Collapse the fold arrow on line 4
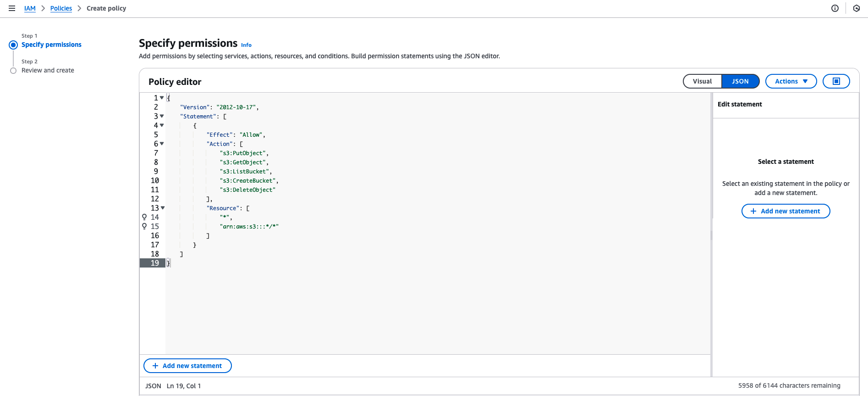This screenshot has height=396, width=868. [162, 125]
